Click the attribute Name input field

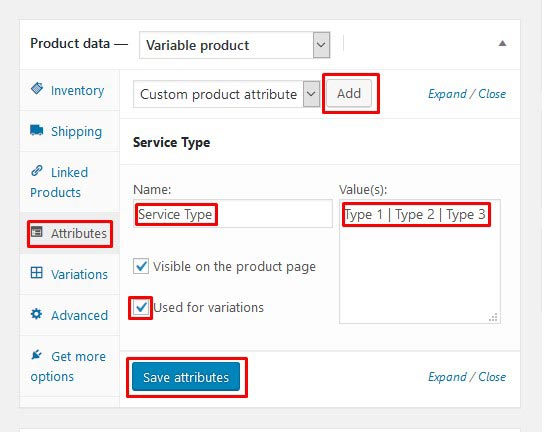pos(233,214)
